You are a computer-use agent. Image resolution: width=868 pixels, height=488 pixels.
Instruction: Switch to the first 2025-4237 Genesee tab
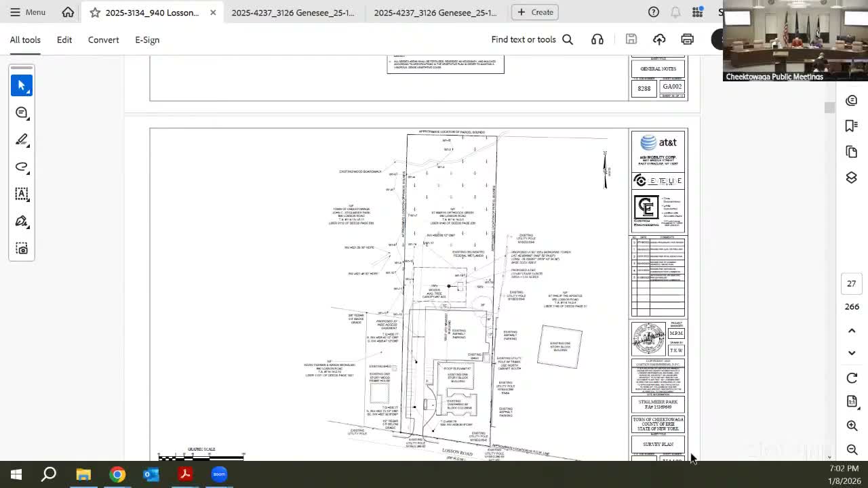point(293,12)
